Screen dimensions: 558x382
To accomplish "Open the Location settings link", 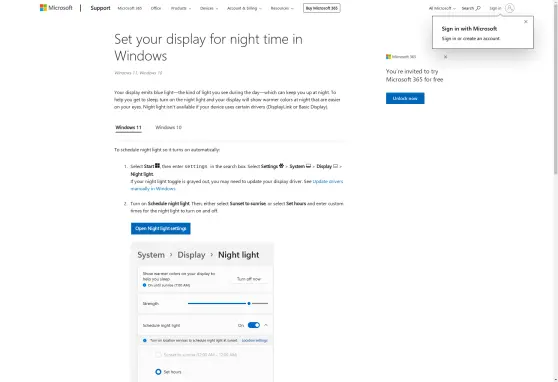I will click(254, 340).
